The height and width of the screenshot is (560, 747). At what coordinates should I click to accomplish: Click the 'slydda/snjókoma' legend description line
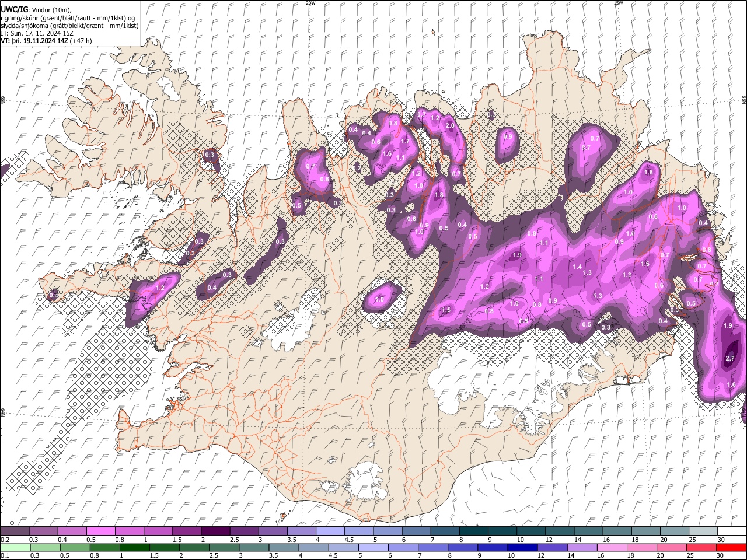pos(69,26)
